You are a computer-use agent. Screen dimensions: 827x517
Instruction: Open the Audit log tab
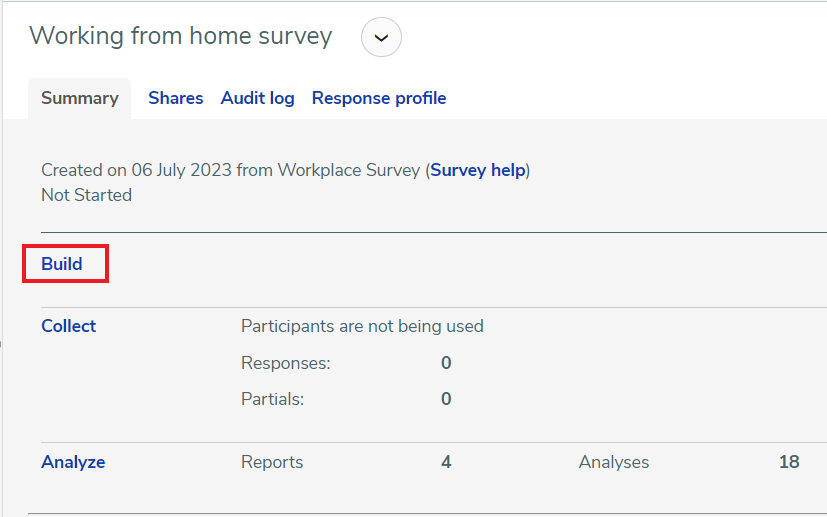coord(257,98)
